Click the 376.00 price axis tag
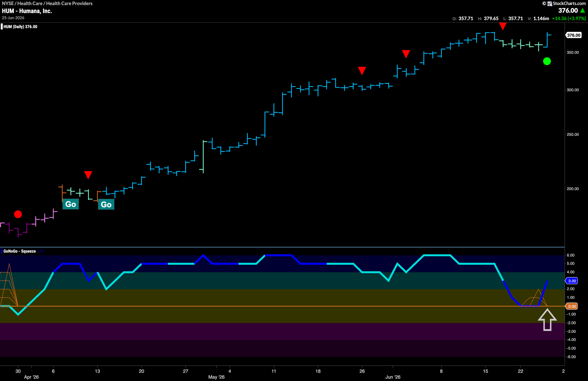This screenshot has height=381, width=588. click(x=574, y=35)
